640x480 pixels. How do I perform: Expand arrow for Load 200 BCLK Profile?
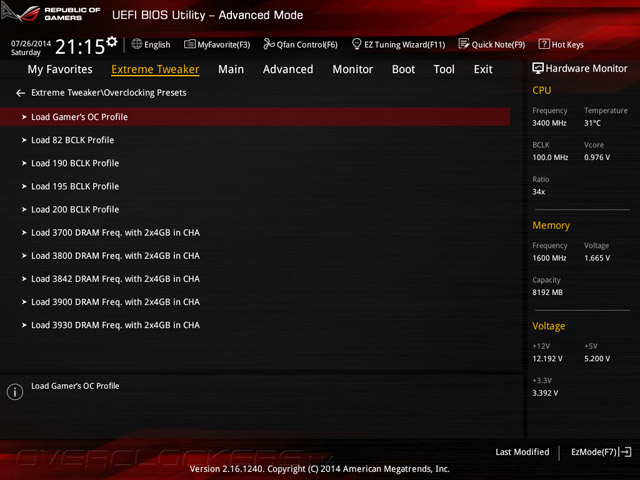(24, 209)
